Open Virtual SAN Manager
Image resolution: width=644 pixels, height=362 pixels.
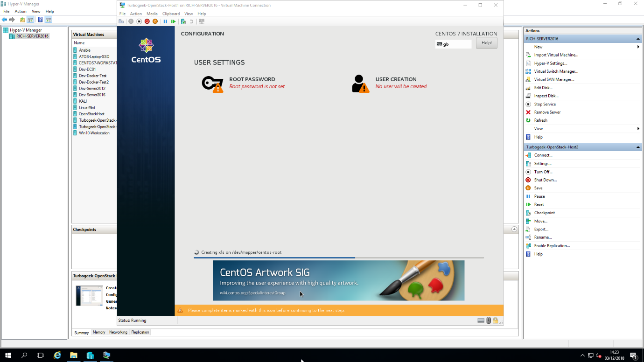pos(554,79)
